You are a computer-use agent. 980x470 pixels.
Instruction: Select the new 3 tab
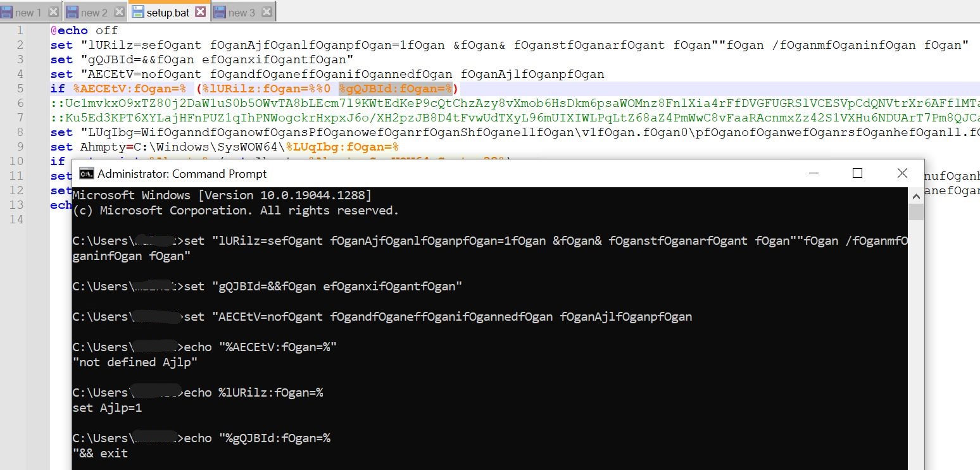pyautogui.click(x=242, y=12)
